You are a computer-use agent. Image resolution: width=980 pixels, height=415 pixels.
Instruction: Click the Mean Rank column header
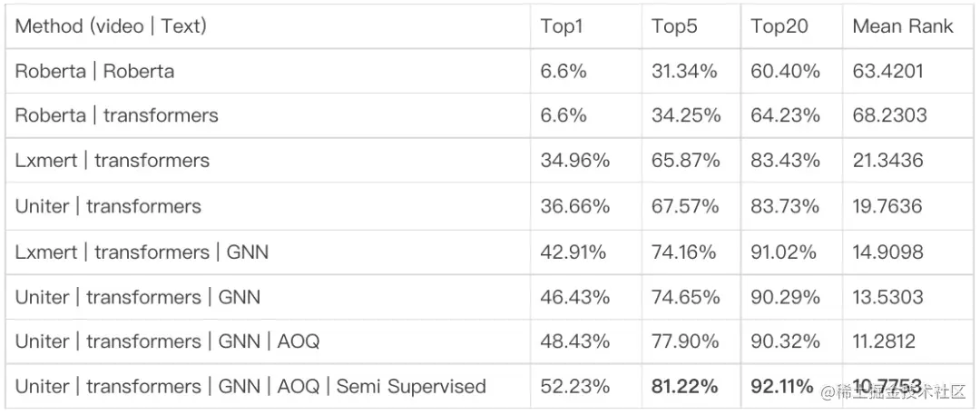903,26
